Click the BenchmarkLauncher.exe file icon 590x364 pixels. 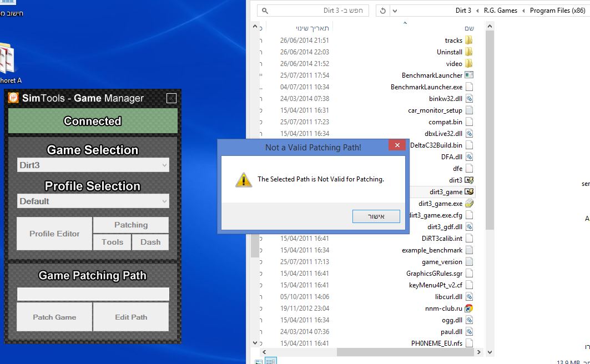click(469, 87)
